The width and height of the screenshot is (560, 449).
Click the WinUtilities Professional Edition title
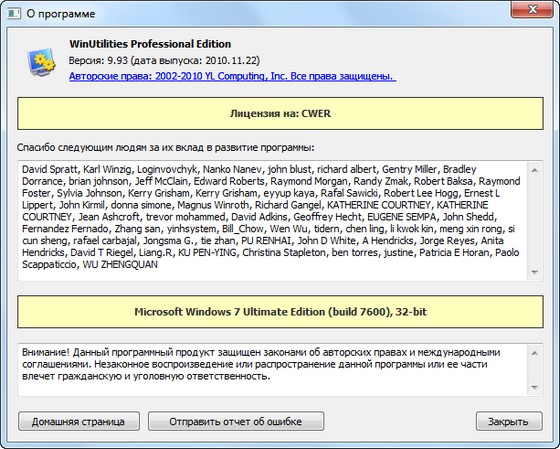(150, 44)
